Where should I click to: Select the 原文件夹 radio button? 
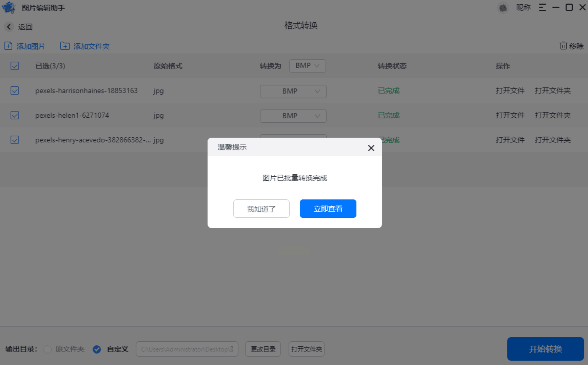pyautogui.click(x=48, y=349)
